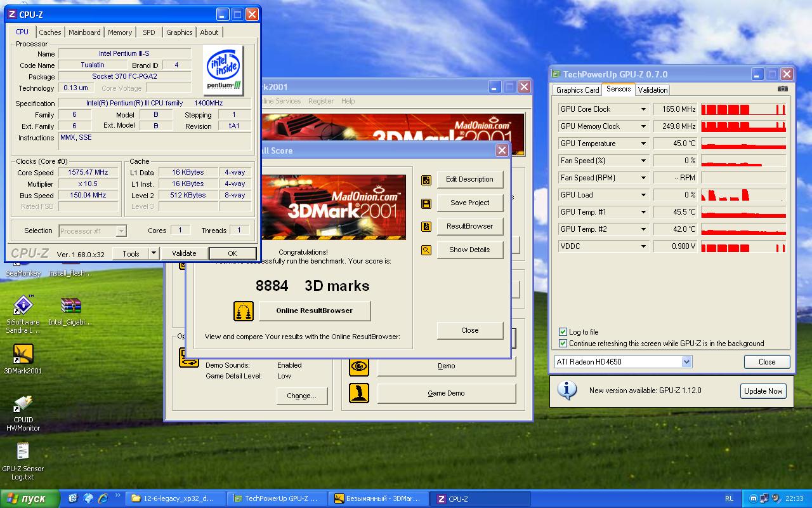Launch Internet Explorer from Quick Launch
This screenshot has height=508, width=812.
pos(103,498)
